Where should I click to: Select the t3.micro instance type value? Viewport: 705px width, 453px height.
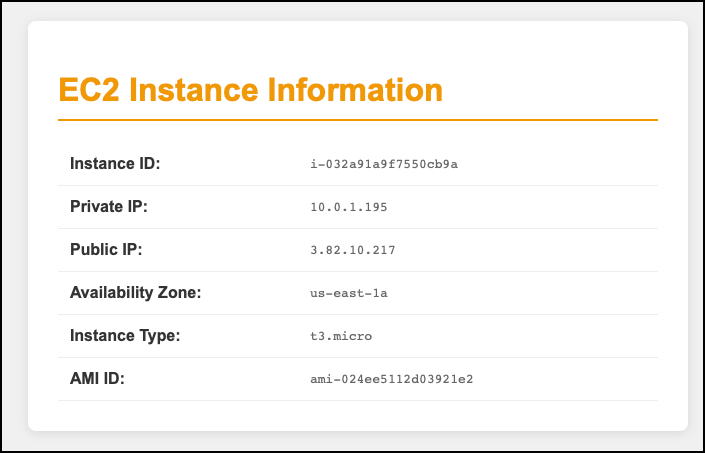click(x=341, y=336)
